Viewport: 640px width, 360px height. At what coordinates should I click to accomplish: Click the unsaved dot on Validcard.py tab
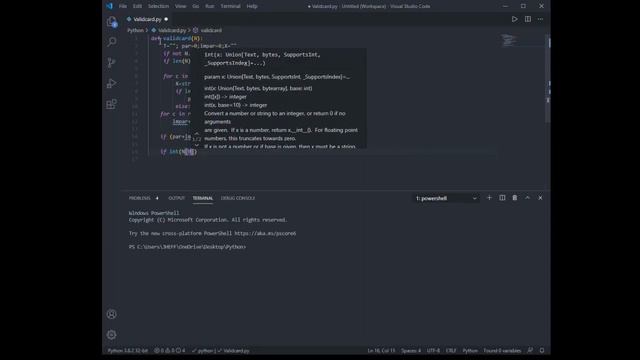pyautogui.click(x=166, y=19)
